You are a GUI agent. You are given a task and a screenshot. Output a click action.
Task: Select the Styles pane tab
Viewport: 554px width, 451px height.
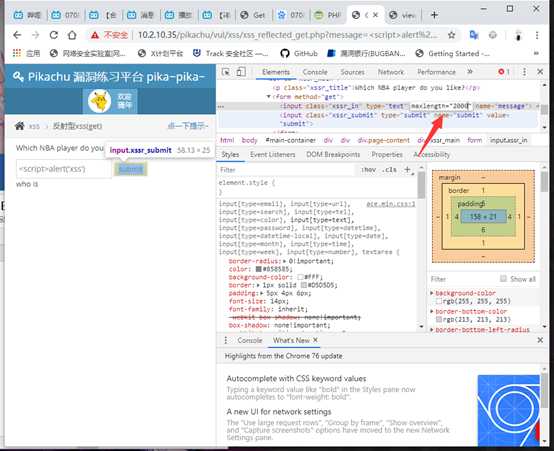click(x=230, y=155)
